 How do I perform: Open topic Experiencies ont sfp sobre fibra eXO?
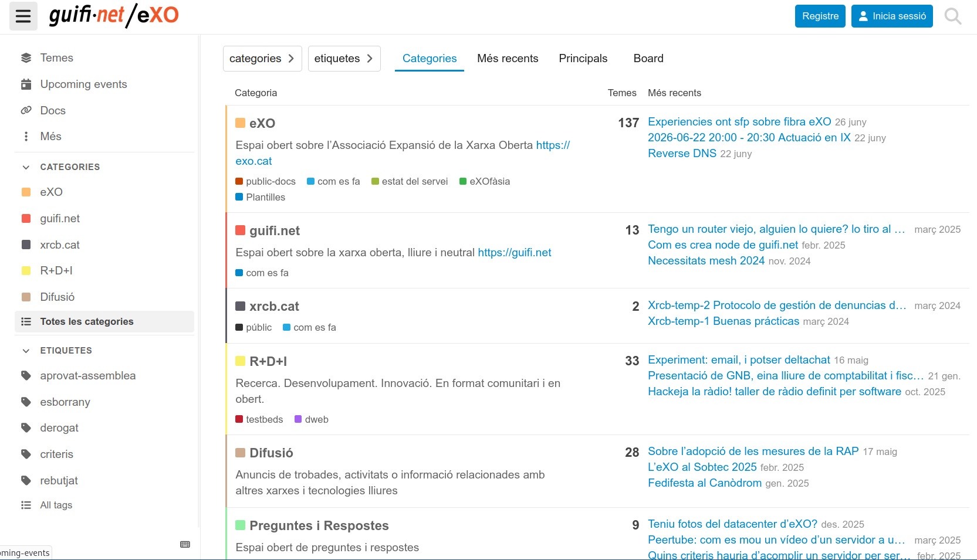(739, 122)
